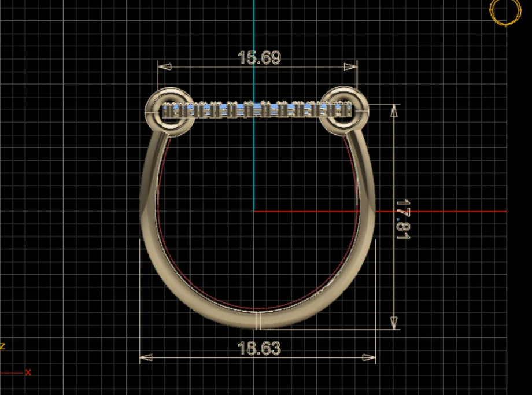
Task: Select the 15.69 width dimension text
Action: [260, 57]
